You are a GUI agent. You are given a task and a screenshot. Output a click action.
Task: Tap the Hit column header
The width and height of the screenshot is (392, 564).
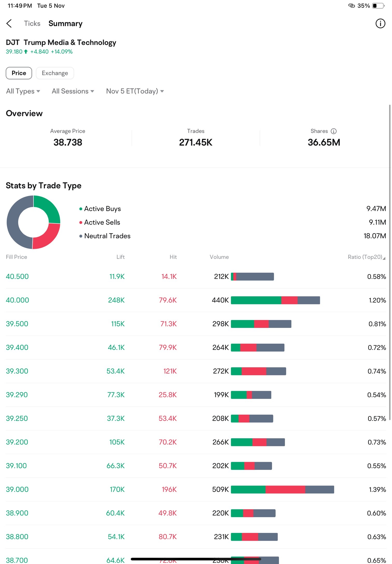[173, 257]
